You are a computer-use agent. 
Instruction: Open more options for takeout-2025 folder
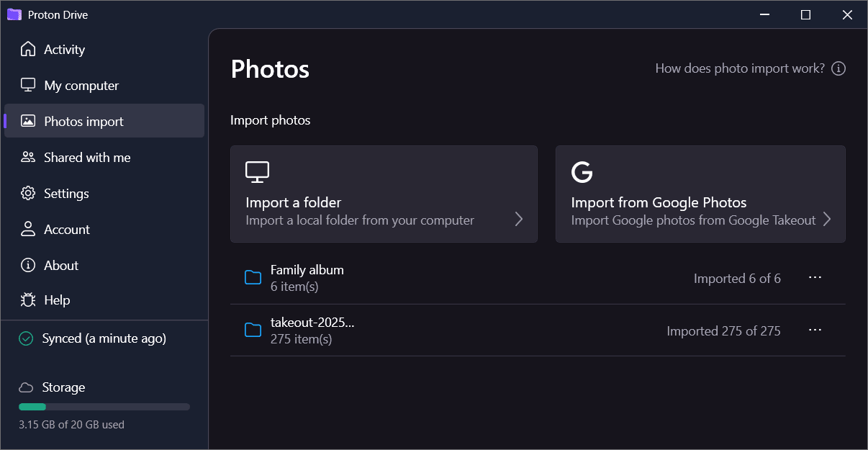815,330
